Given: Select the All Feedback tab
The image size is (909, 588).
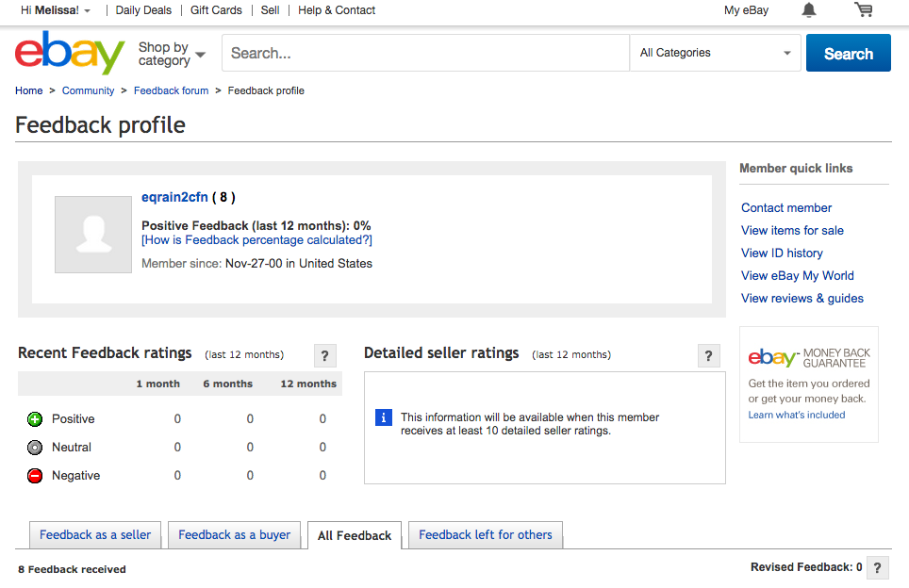Looking at the screenshot, I should point(355,535).
